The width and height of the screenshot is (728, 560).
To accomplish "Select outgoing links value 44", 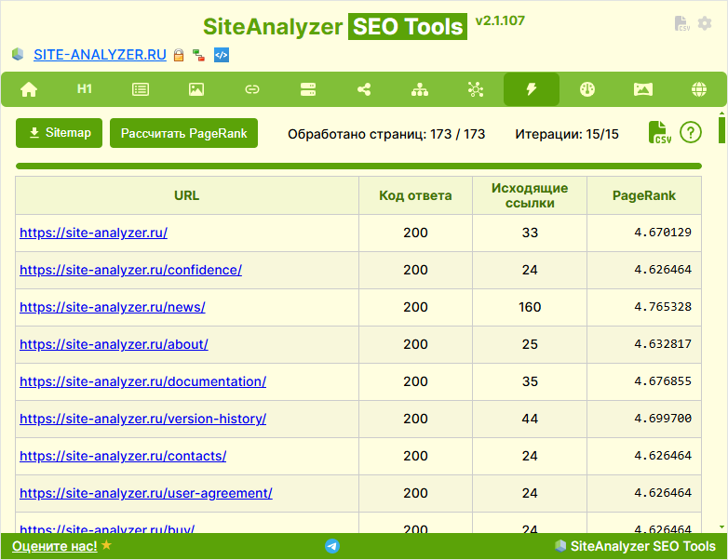I will [x=530, y=419].
